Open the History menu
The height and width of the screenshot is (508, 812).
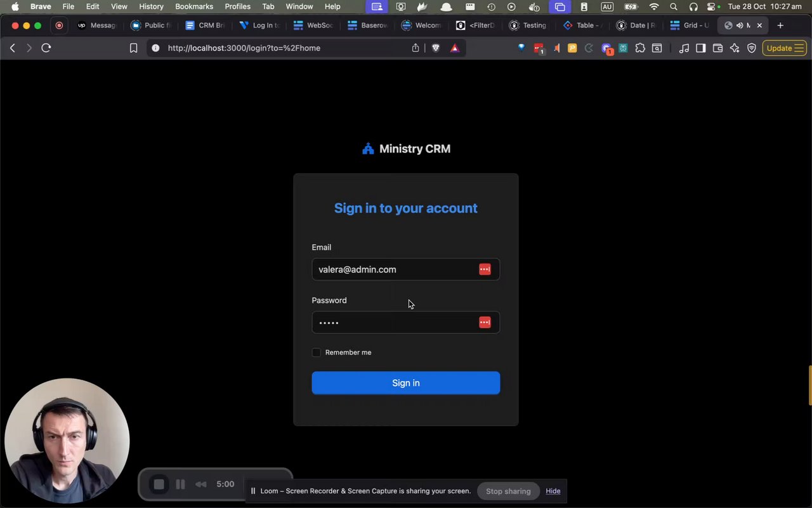point(151,6)
